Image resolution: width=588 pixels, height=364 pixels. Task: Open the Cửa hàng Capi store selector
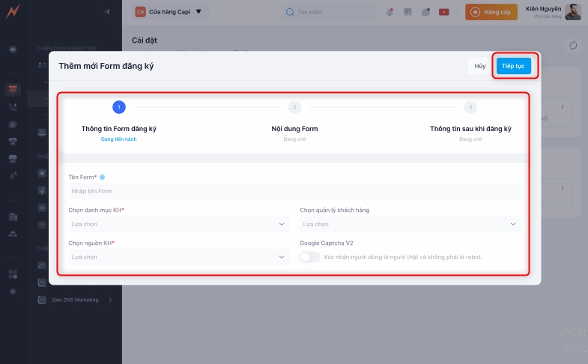(x=169, y=12)
